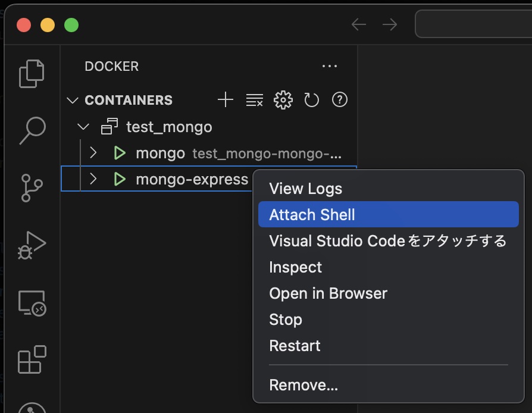This screenshot has width=532, height=413.
Task: Collapse the test_mongo compose group
Action: pyautogui.click(x=84, y=127)
